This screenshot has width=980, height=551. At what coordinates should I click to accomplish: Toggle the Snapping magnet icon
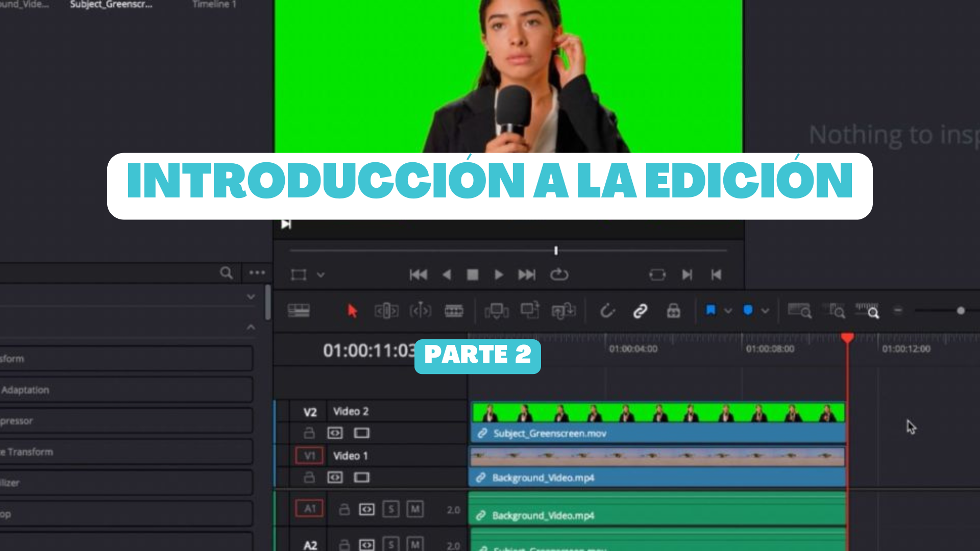point(607,310)
